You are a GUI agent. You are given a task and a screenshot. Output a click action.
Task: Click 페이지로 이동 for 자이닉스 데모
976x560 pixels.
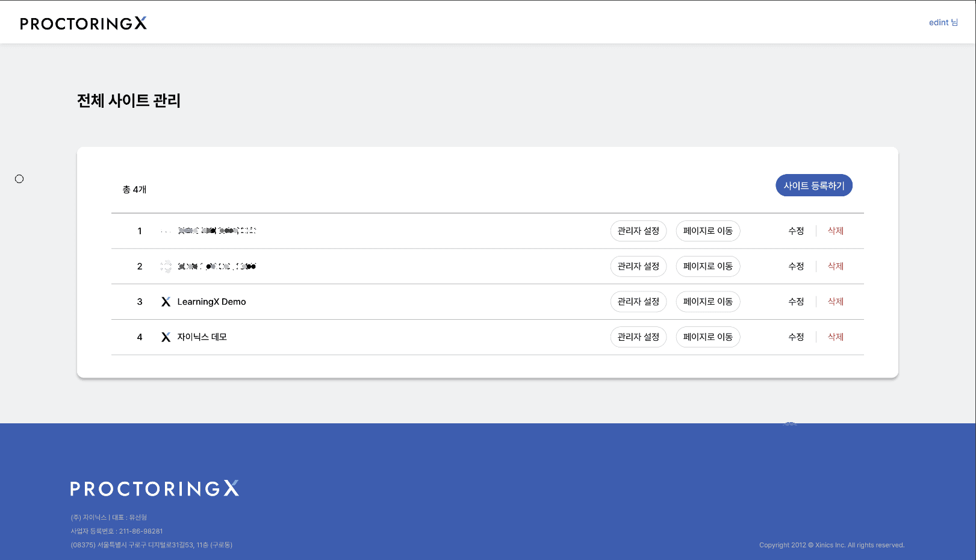(x=707, y=337)
